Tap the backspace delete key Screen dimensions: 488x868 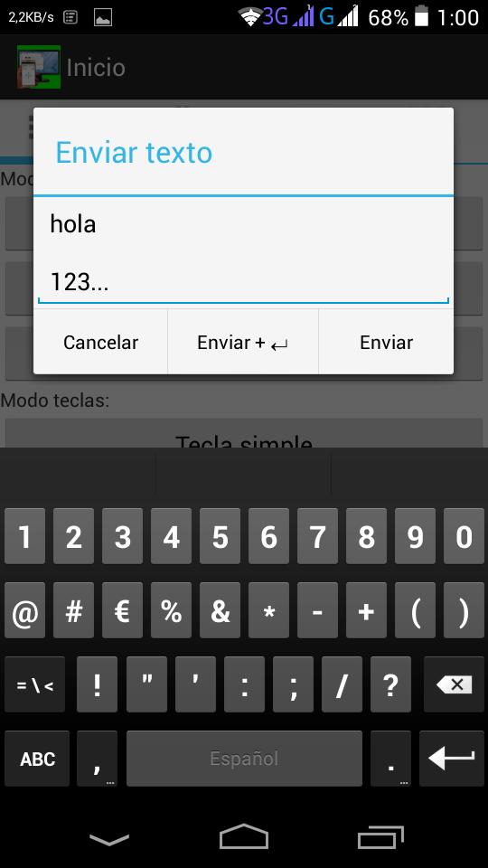click(x=454, y=684)
